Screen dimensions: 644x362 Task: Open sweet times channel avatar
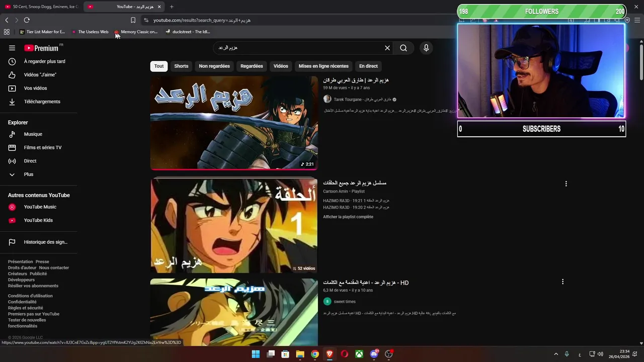tap(327, 301)
